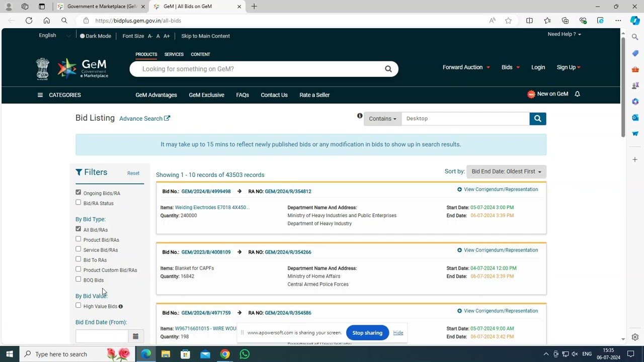Check Service Bid/RAs filter
The height and width of the screenshot is (362, 644).
(78, 249)
